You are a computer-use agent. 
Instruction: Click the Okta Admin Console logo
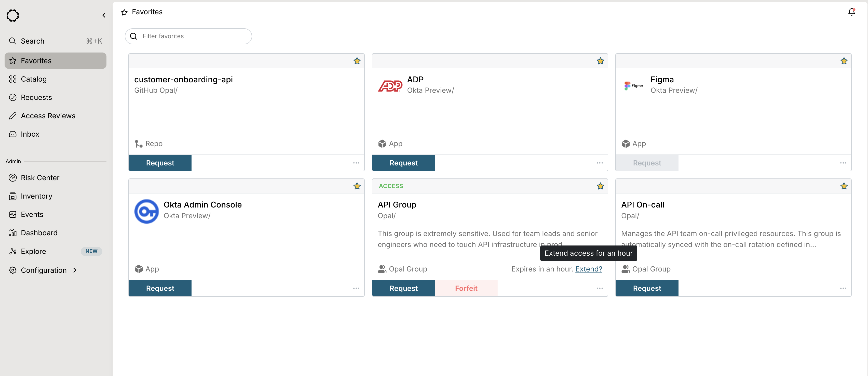(146, 211)
